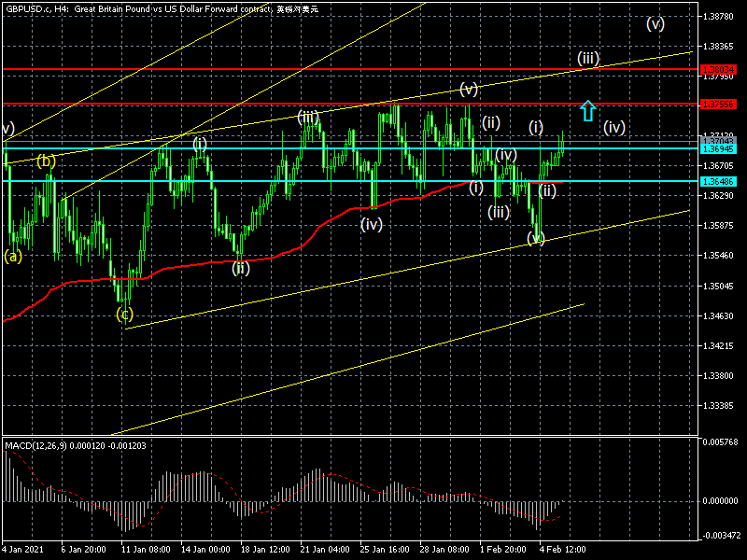The width and height of the screenshot is (747, 560).
Task: Click the cyan upward arrow object
Action: 588,110
